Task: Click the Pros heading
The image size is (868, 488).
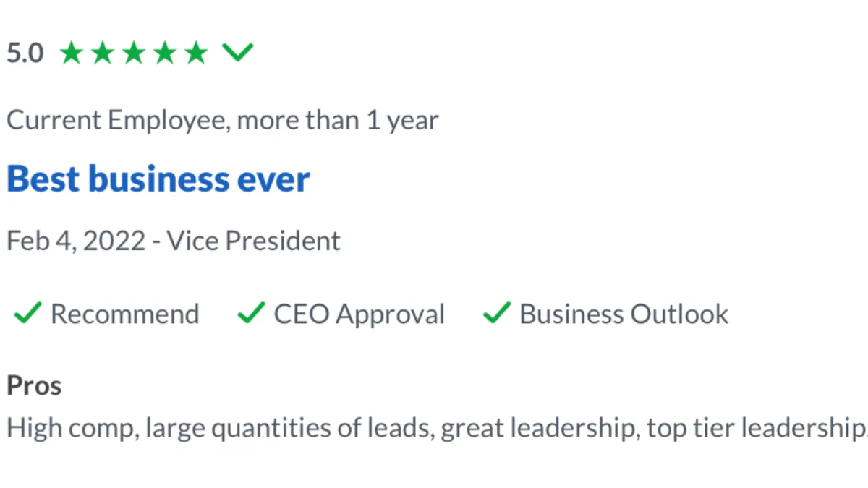Action: coord(34,386)
